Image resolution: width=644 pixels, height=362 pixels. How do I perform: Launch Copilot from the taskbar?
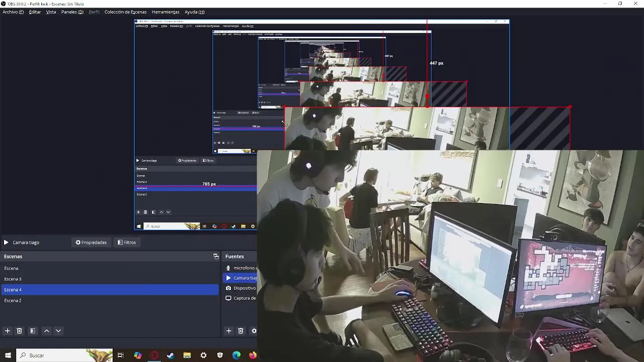pos(137,355)
